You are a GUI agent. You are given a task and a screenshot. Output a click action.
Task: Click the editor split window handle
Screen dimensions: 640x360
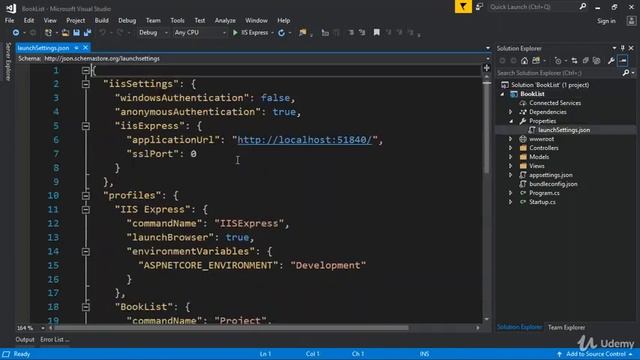[x=487, y=68]
